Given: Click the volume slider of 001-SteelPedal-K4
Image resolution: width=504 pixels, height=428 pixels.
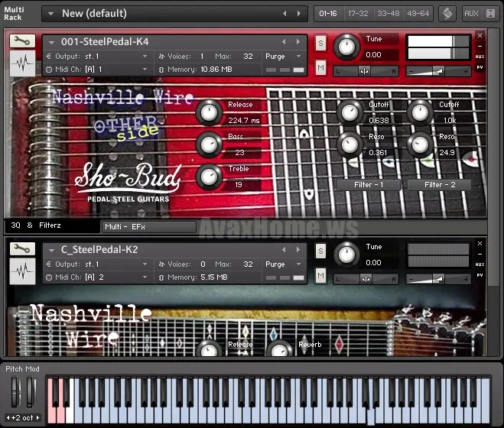Looking at the screenshot, I should point(438,71).
